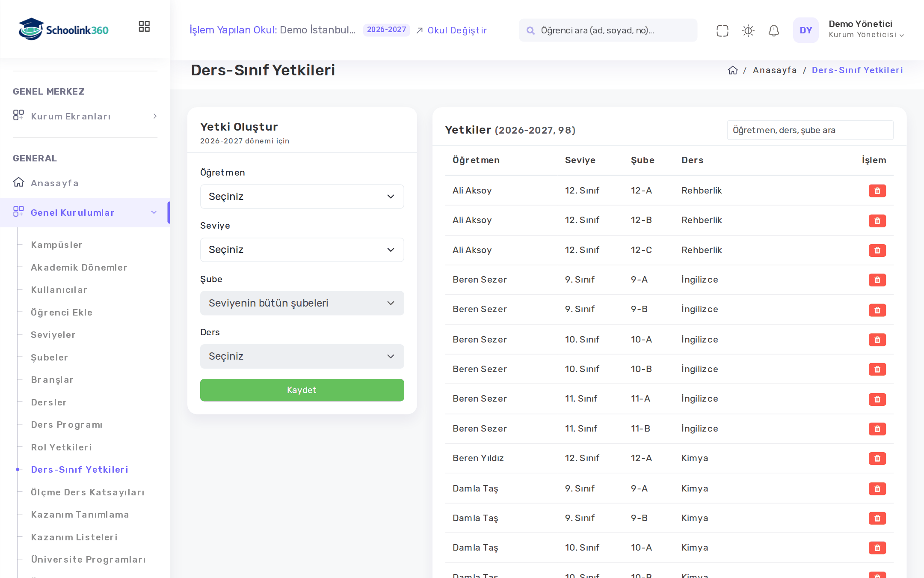Click the 2026-2027 period badge
This screenshot has height=578, width=924.
386,30
